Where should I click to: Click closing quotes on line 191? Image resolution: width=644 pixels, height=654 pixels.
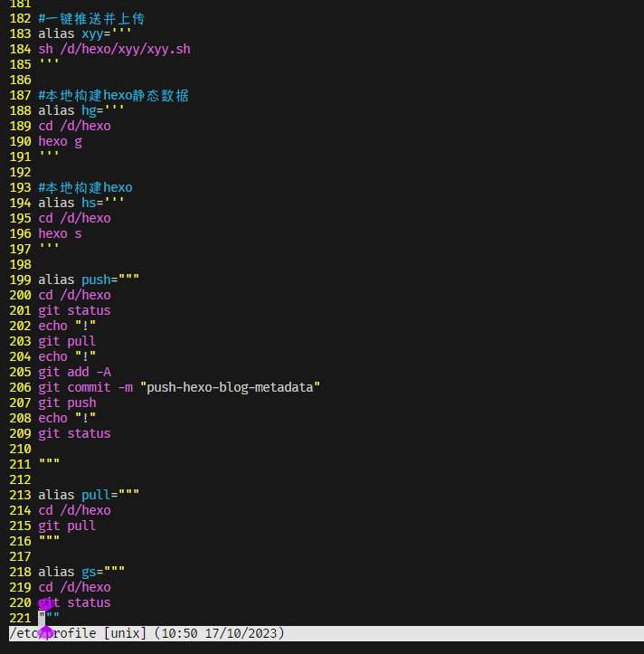tap(49, 155)
